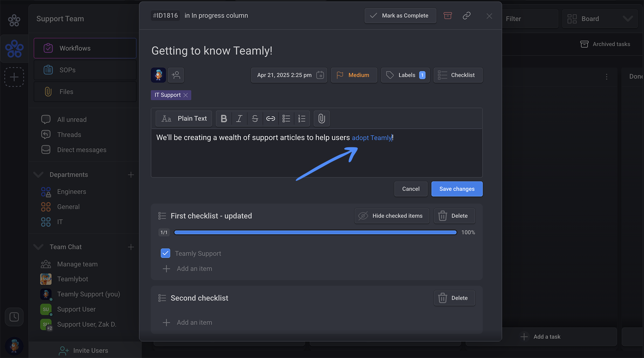The width and height of the screenshot is (644, 358).
Task: Change the Apr 21, 2025 due date
Action: [289, 75]
